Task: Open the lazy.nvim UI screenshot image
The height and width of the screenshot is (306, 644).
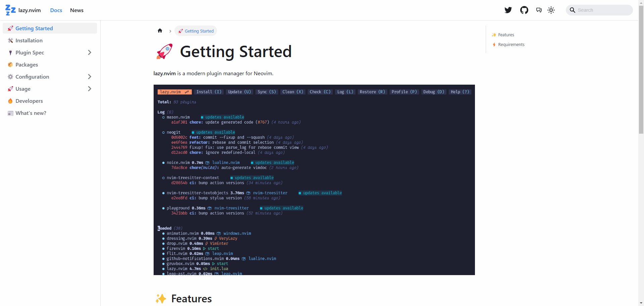Action: pyautogui.click(x=314, y=180)
